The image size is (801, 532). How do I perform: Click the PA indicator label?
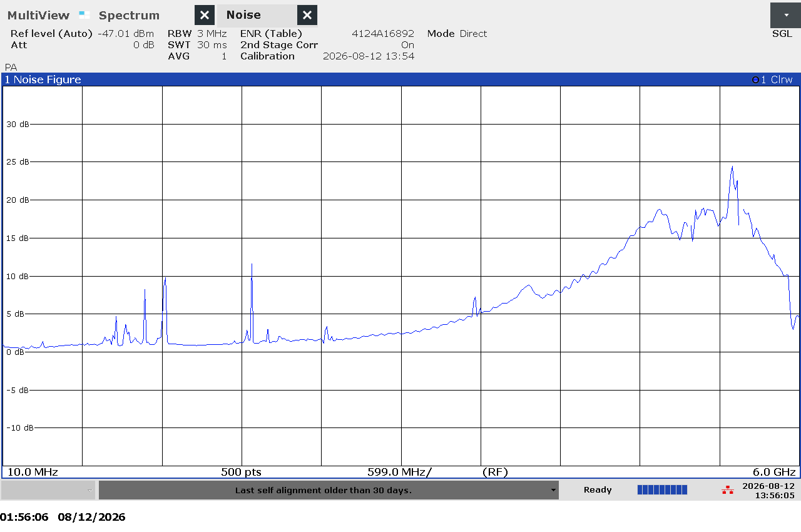point(11,67)
